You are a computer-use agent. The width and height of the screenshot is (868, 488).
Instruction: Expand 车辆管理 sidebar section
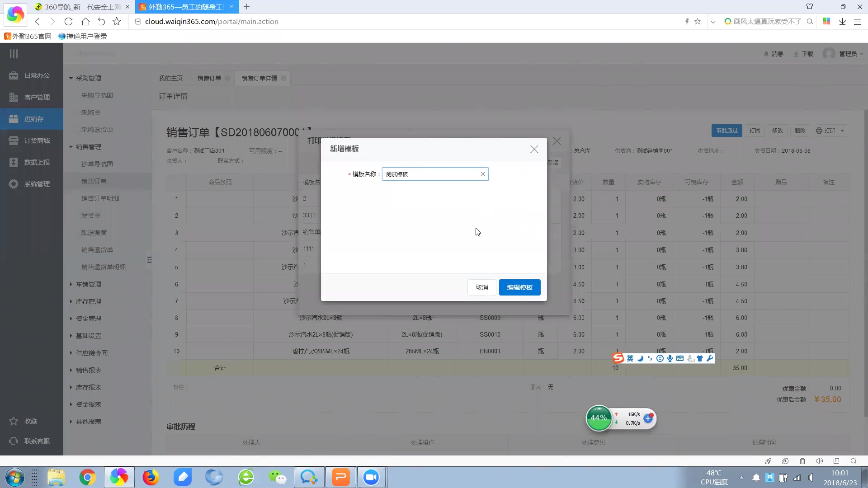pos(88,284)
